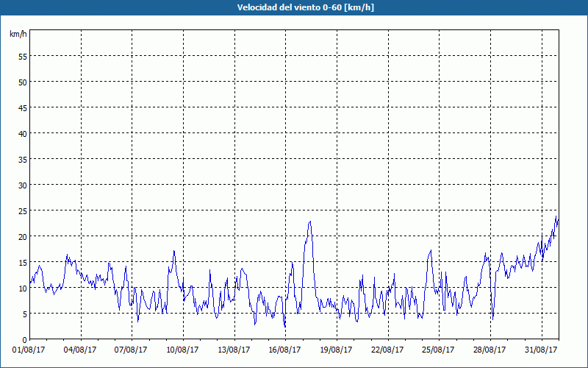The height and width of the screenshot is (368, 588).
Task: Click the 28/08/17 date label
Action: [x=490, y=350]
